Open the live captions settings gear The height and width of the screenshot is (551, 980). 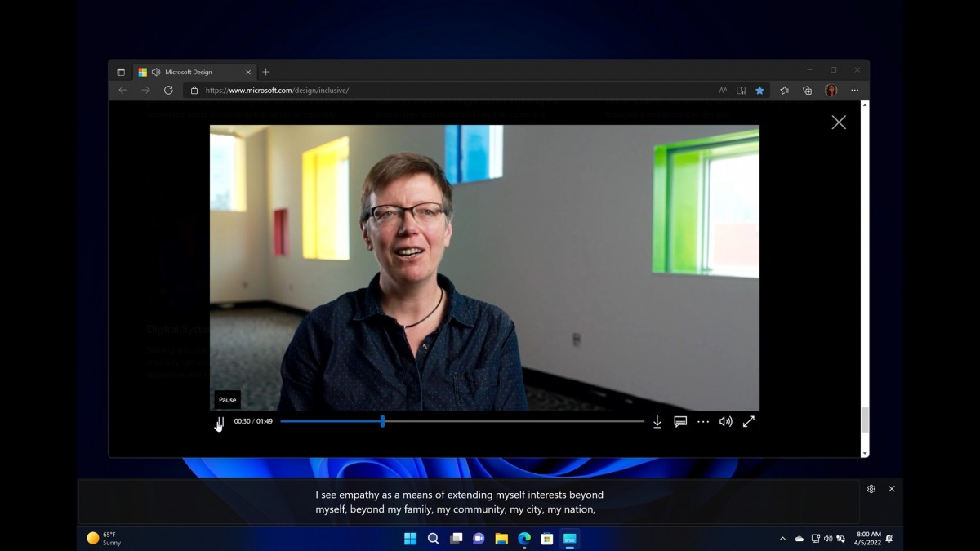[871, 488]
